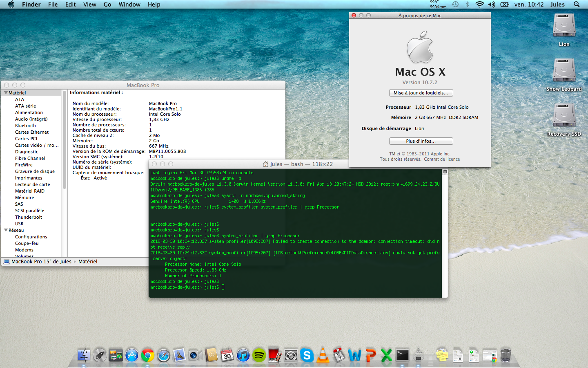Open the Wi-Fi status menu
Screen dimensions: 588x368
(x=479, y=4)
